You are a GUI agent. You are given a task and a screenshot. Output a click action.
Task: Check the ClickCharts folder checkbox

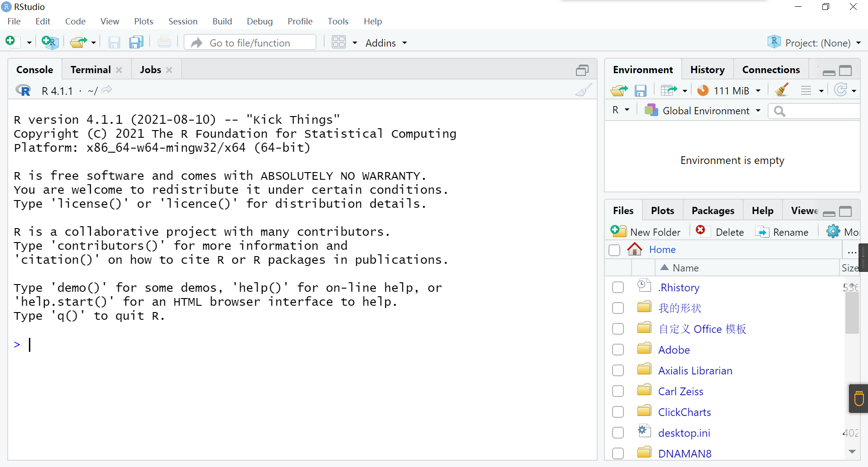tap(618, 412)
